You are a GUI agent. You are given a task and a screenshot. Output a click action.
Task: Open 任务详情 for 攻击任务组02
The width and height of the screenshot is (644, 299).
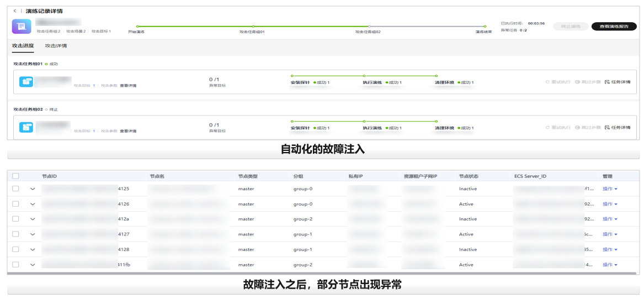tap(618, 128)
